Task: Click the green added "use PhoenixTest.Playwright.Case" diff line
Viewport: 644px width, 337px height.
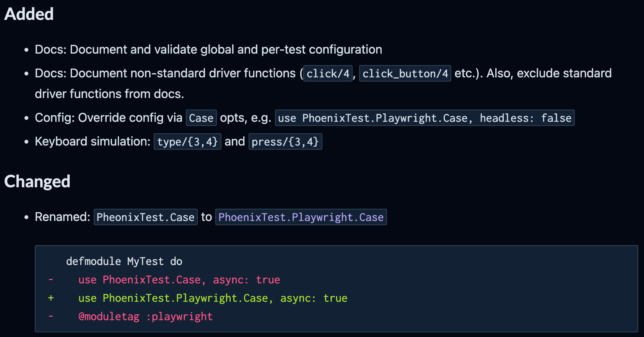Action: pyautogui.click(x=213, y=298)
